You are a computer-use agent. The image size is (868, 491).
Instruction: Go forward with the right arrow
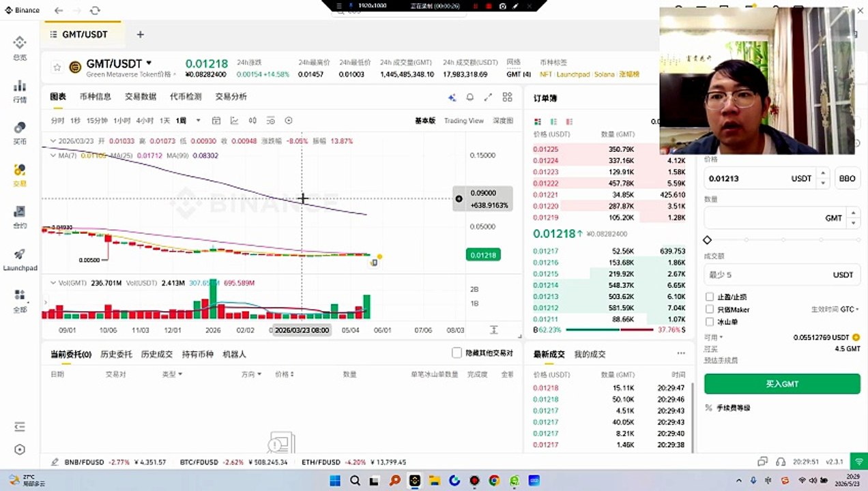coord(76,10)
